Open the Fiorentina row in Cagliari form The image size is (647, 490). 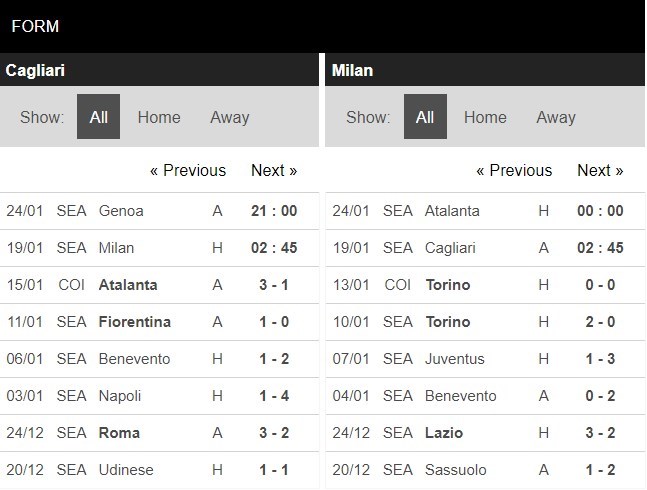(x=159, y=322)
